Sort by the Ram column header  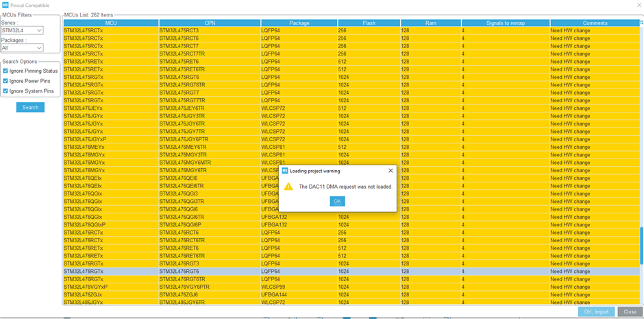point(431,23)
